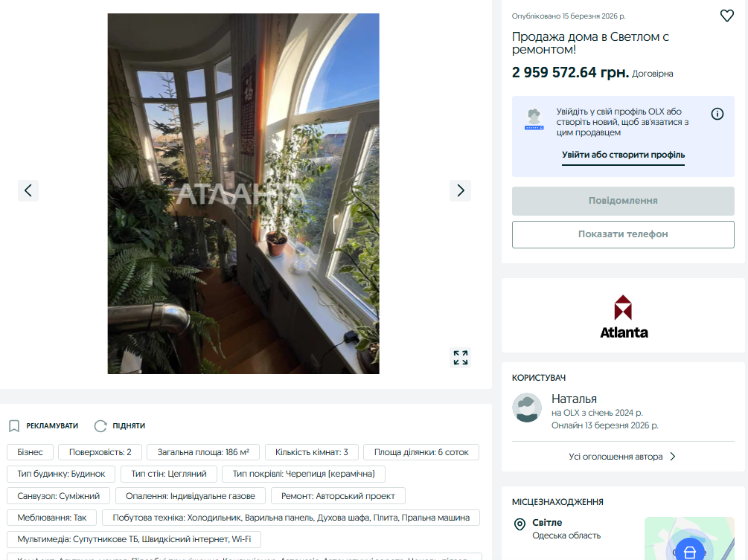The height and width of the screenshot is (560, 748).
Task: Open Увійти або створити профіль link
Action: tap(623, 155)
